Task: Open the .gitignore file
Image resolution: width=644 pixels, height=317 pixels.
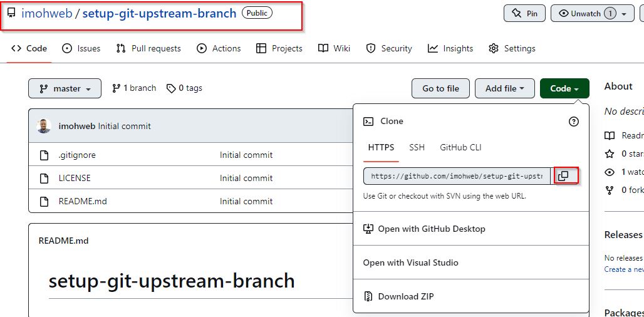Action: coord(77,155)
